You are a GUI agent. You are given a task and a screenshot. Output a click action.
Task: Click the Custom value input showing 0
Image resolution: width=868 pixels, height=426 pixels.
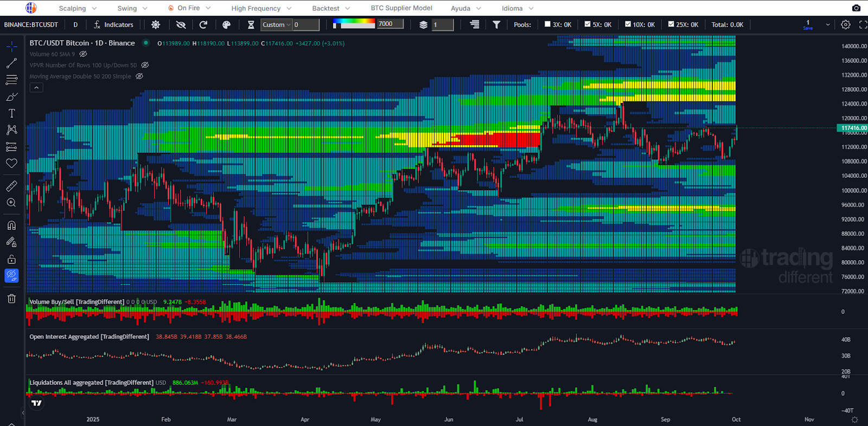point(306,24)
